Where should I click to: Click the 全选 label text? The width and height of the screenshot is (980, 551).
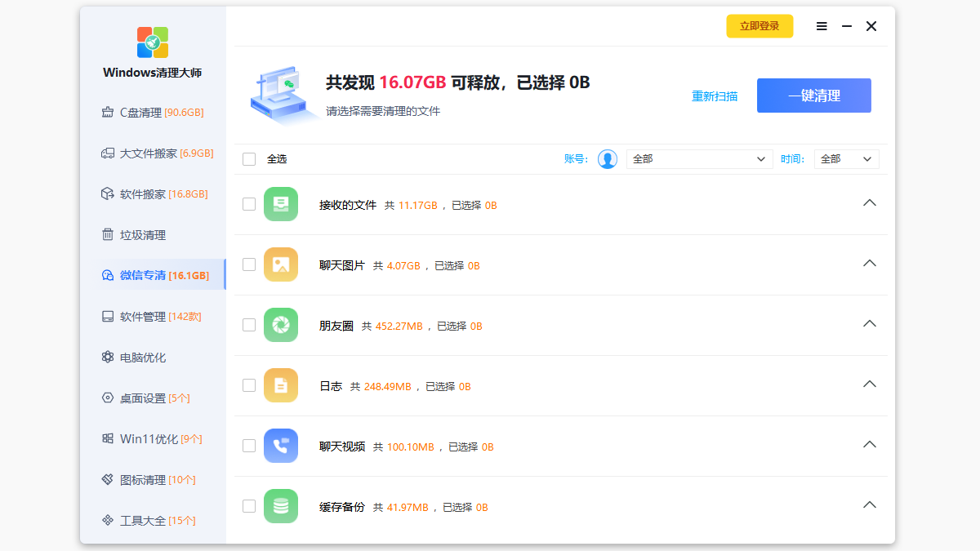277,159
